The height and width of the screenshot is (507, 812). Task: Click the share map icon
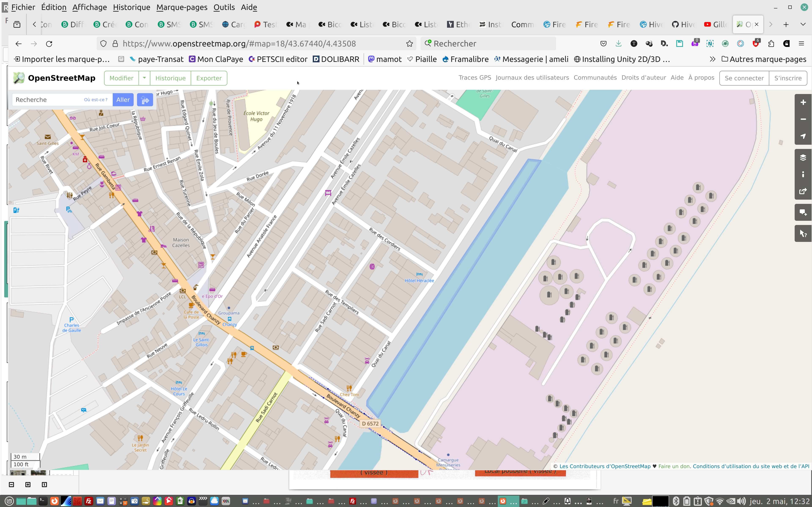point(803,191)
